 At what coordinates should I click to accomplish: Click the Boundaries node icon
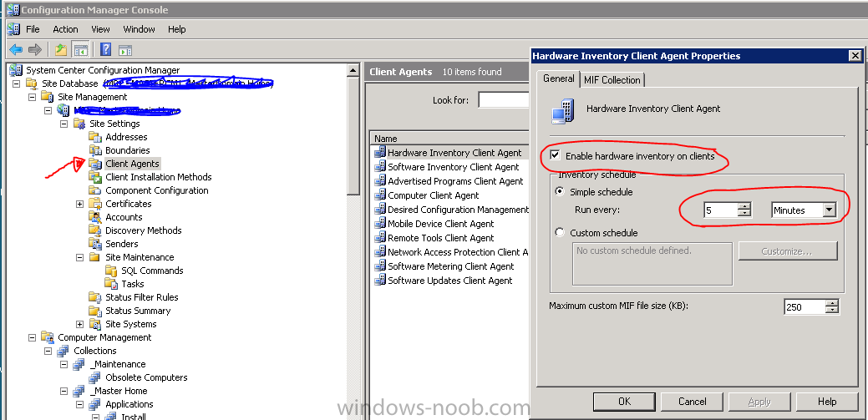point(96,150)
